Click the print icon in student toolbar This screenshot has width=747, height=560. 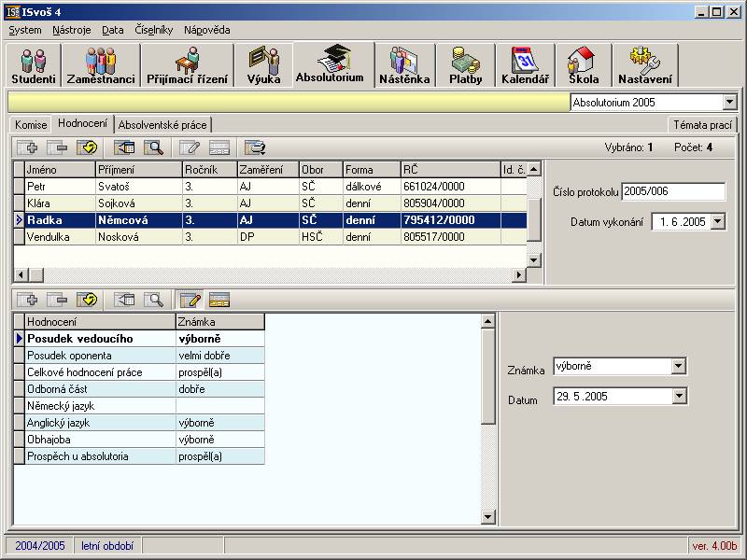tap(254, 147)
